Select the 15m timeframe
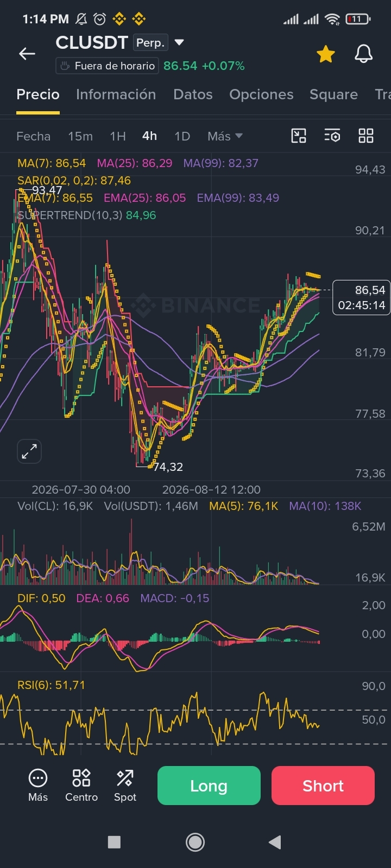Image resolution: width=391 pixels, height=868 pixels. click(80, 136)
